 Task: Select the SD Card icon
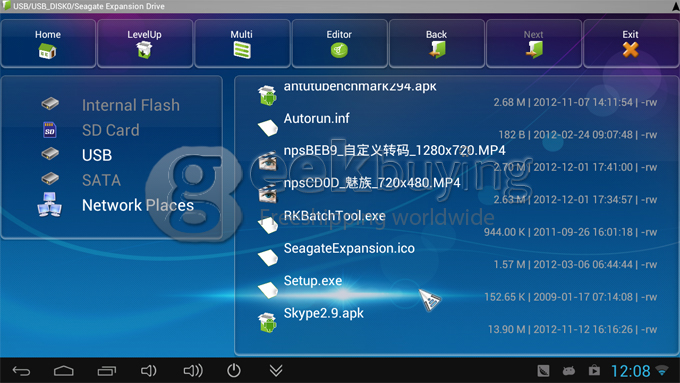tap(50, 130)
